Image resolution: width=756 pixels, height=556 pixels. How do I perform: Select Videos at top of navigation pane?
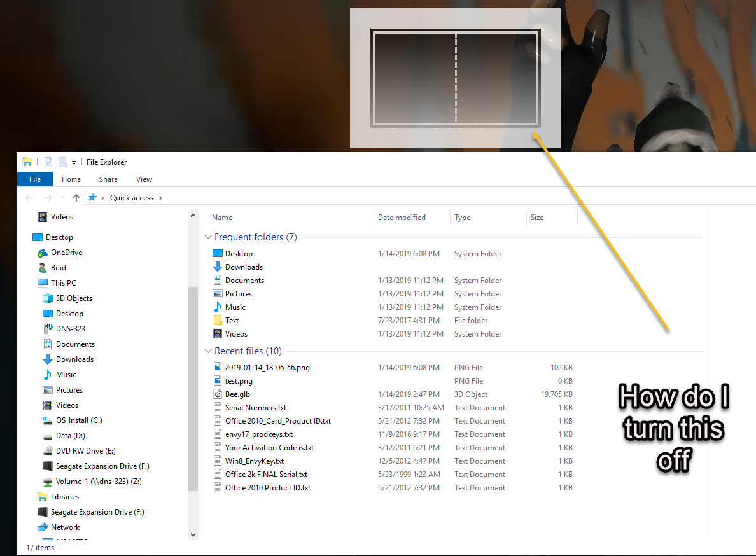pos(62,217)
